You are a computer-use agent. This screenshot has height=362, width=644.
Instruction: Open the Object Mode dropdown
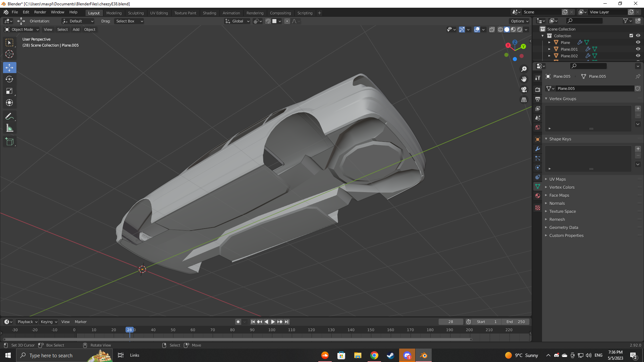click(x=22, y=29)
